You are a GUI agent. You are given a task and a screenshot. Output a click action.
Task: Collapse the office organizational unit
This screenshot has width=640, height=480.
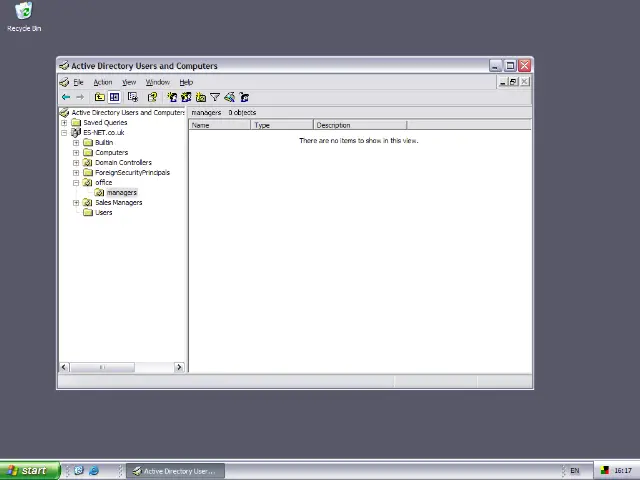[x=76, y=182]
